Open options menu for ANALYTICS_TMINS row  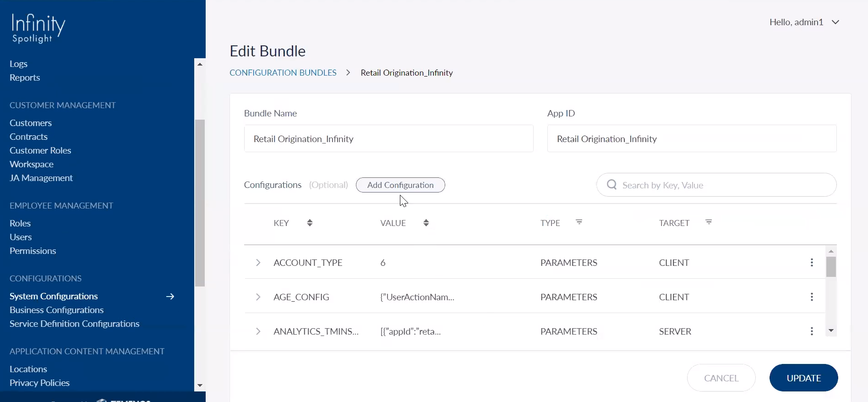click(x=812, y=331)
